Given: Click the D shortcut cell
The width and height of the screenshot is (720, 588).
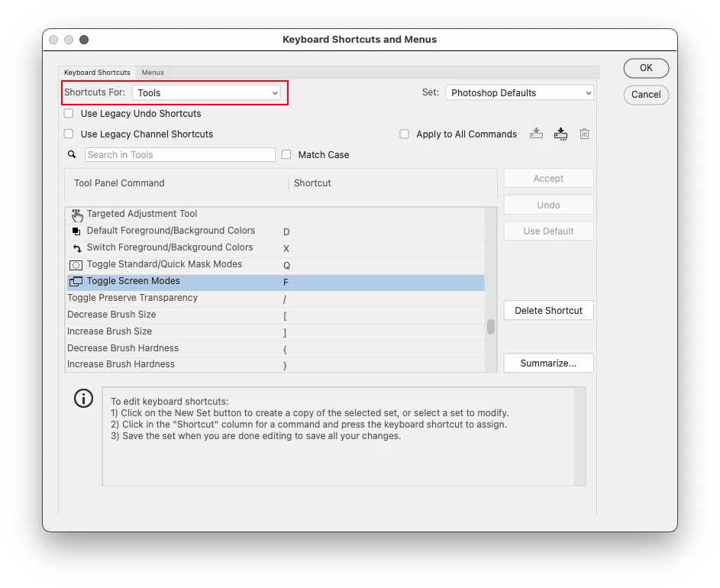Looking at the screenshot, I should pos(286,232).
